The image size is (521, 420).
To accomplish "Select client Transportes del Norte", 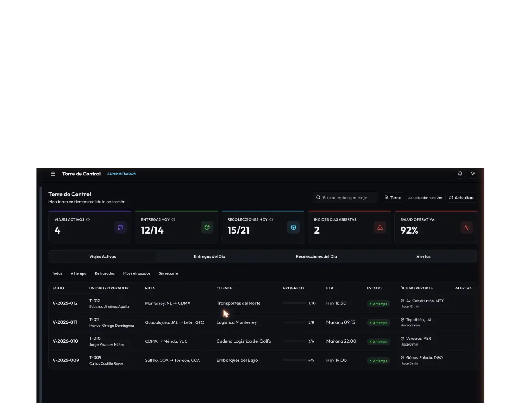I will 239,303.
